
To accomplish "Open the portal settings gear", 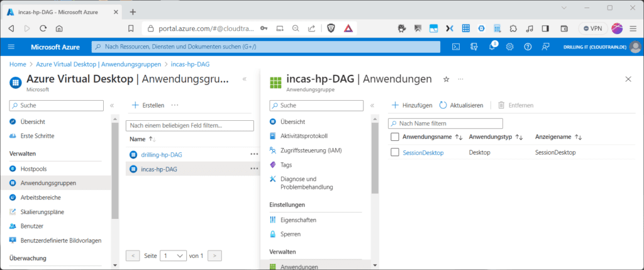I will point(509,47).
